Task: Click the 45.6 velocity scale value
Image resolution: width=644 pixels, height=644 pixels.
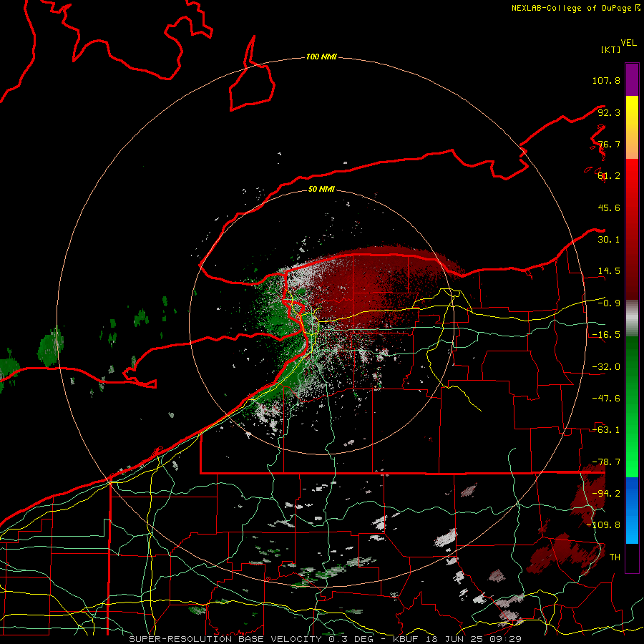Action: [609, 208]
